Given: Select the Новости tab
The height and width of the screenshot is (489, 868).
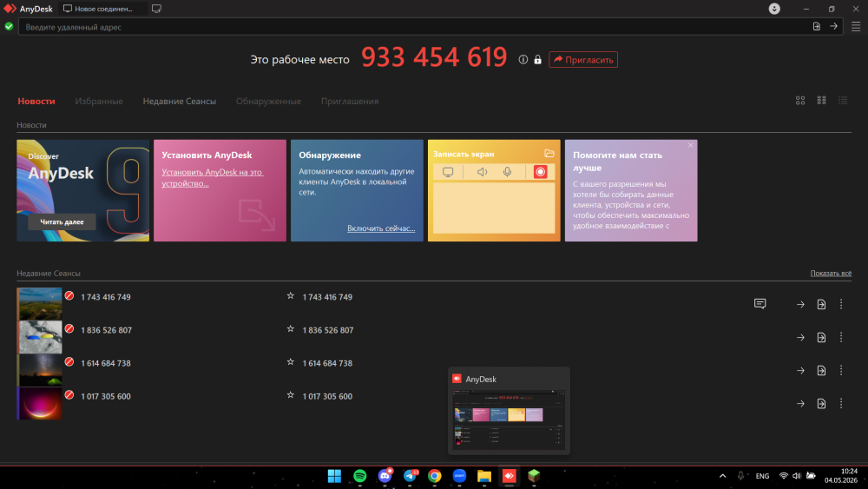Looking at the screenshot, I should pos(36,102).
